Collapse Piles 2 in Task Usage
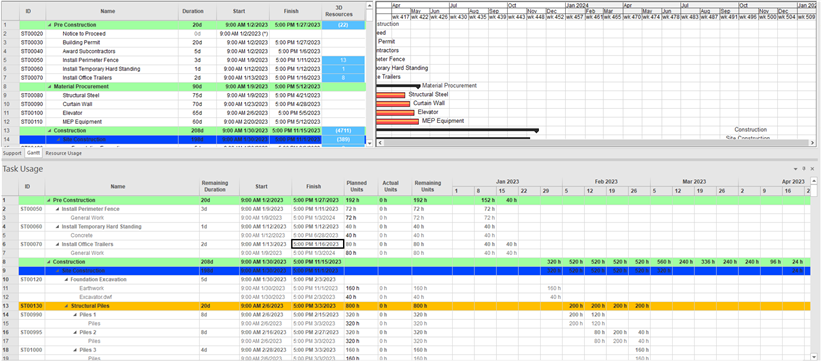822x363 pixels. pyautogui.click(x=75, y=333)
